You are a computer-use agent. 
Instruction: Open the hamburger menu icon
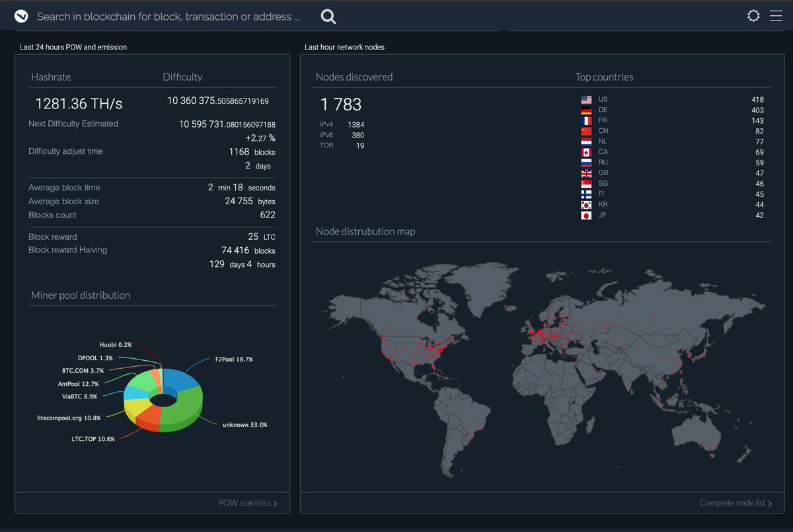click(x=776, y=16)
